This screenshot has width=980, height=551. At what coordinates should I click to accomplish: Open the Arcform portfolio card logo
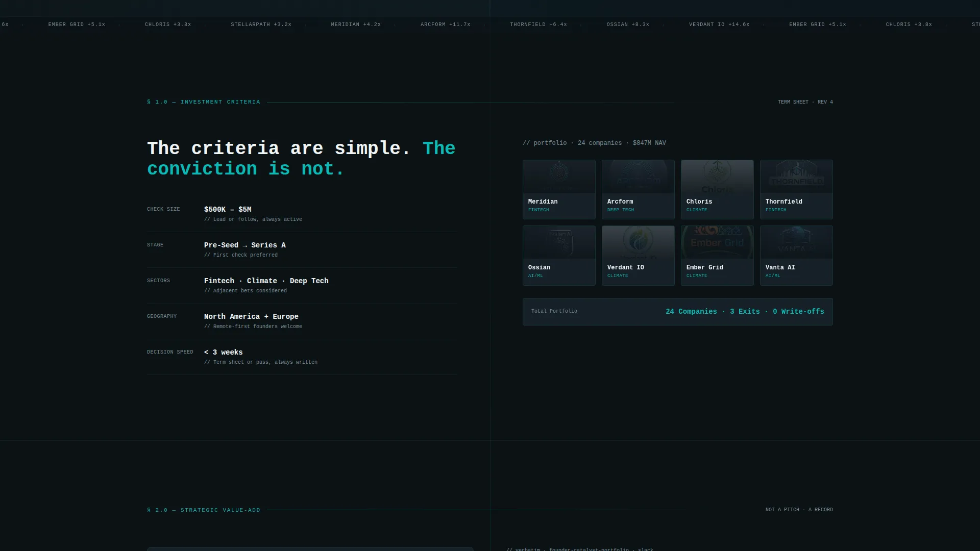(638, 177)
